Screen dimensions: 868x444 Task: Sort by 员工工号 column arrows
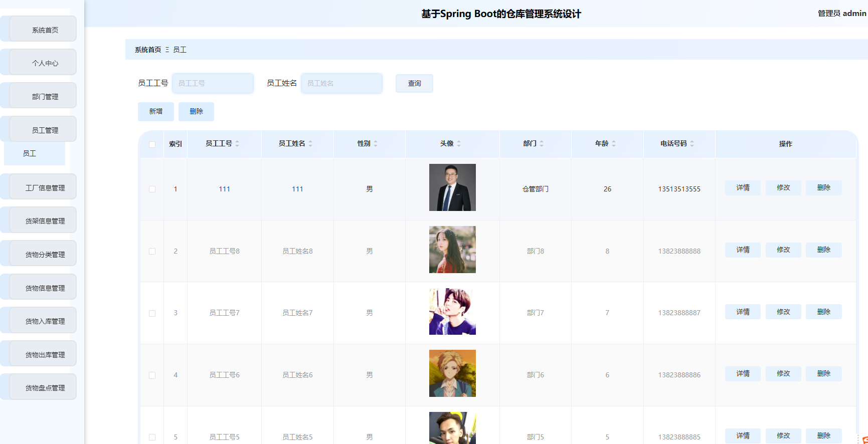(x=237, y=144)
